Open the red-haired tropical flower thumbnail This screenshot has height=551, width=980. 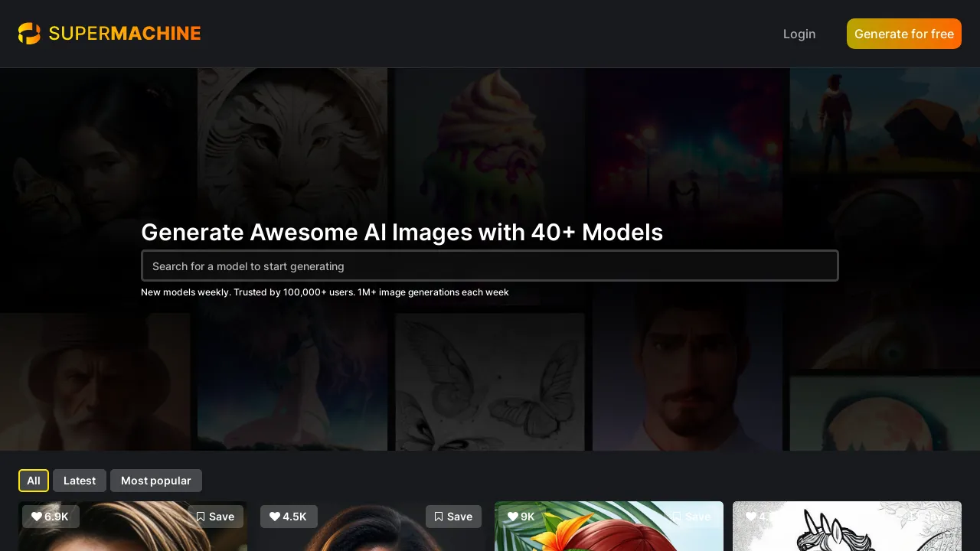[609, 536]
